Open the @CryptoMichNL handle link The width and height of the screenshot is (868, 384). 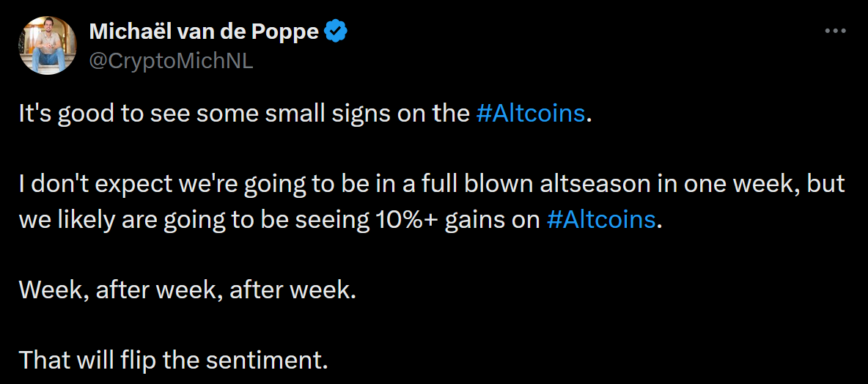(171, 61)
